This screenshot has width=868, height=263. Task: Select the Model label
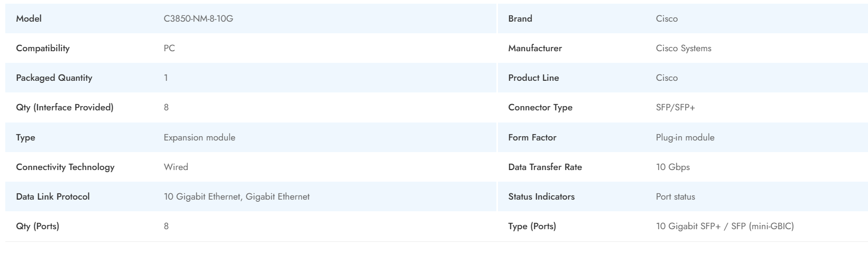pos(29,18)
